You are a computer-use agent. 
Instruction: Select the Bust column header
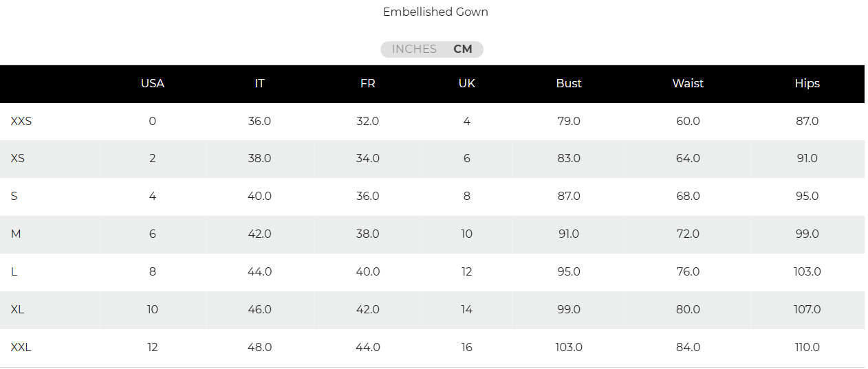(x=569, y=83)
